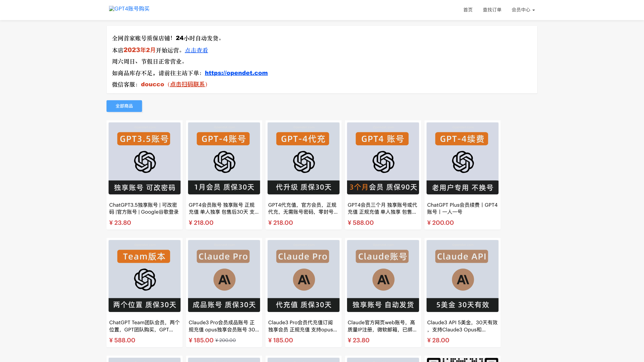This screenshot has height=362, width=644.
Task: Click the Claude账号 独享账号 product image
Action: 383,276
